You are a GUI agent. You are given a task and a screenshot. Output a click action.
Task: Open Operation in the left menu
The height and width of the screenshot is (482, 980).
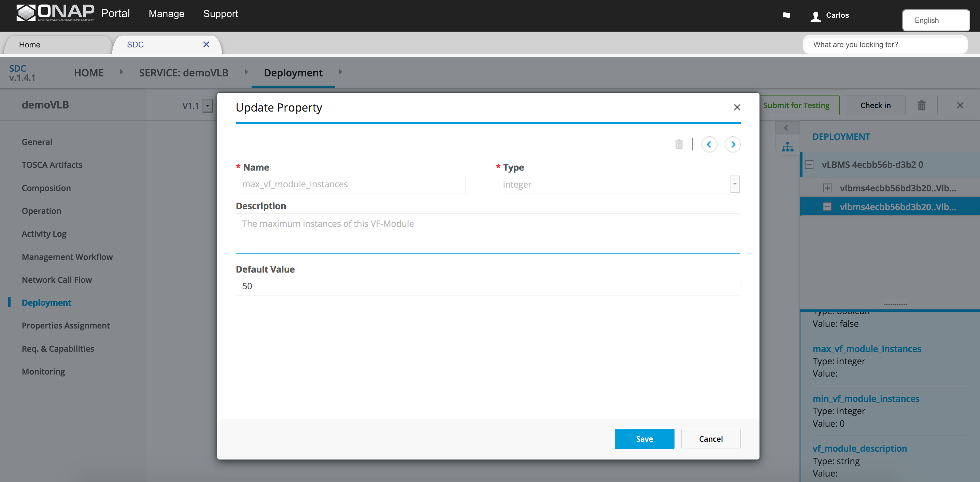click(41, 210)
